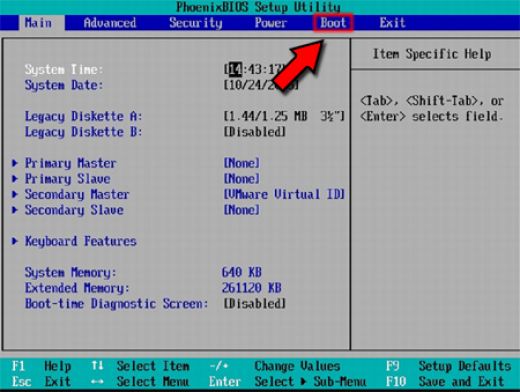Click the F1 Help label
520x392 pixels.
tap(41, 366)
